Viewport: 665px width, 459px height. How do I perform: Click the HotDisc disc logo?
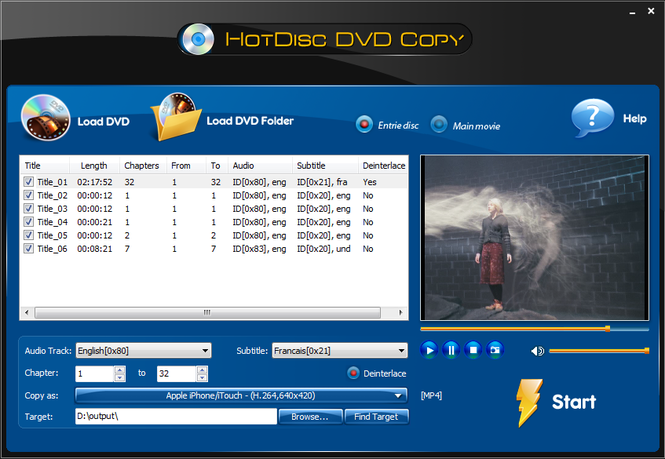tap(198, 39)
